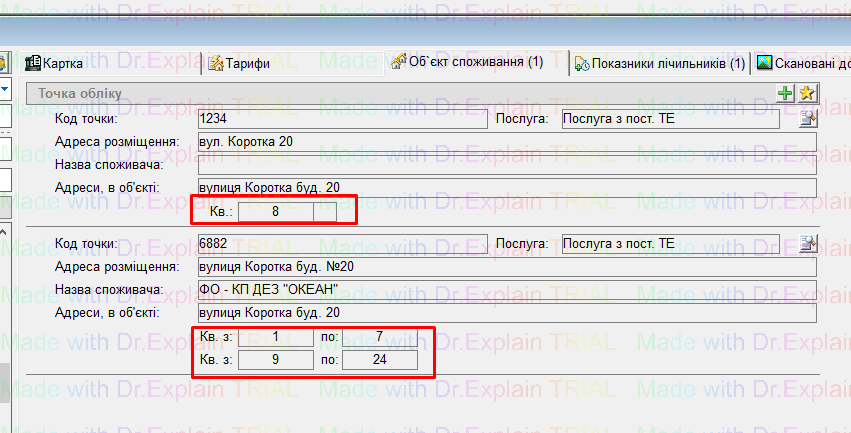The height and width of the screenshot is (433, 851).
Task: Click the small empty box after Кв. 8
Action: 325,211
